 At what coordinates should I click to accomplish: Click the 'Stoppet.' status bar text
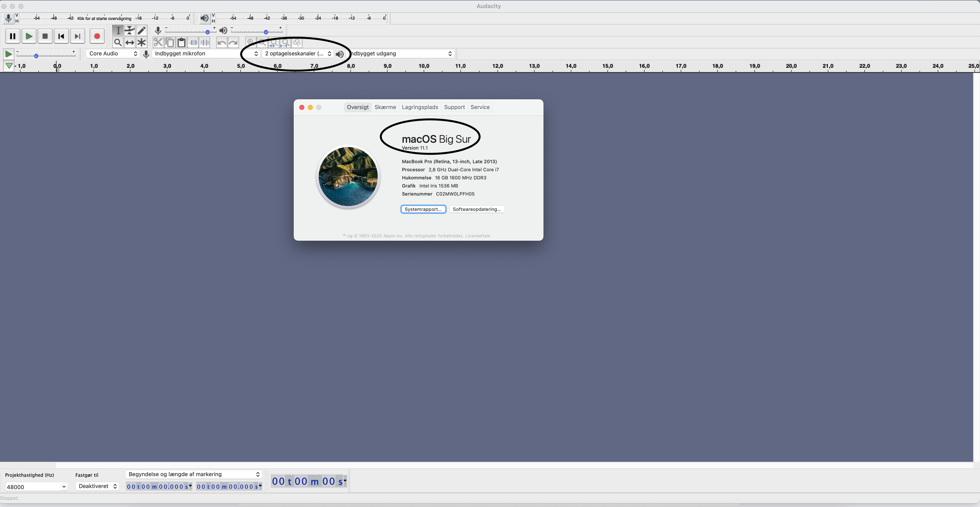(10, 498)
